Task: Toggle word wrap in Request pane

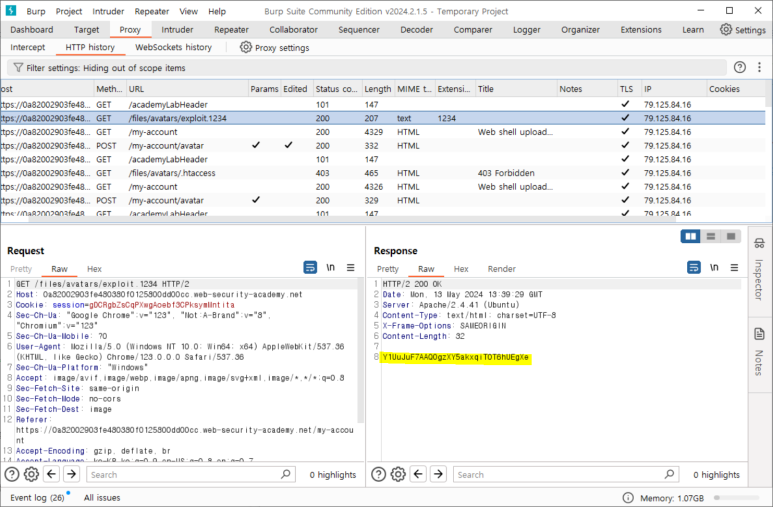Action: (310, 267)
